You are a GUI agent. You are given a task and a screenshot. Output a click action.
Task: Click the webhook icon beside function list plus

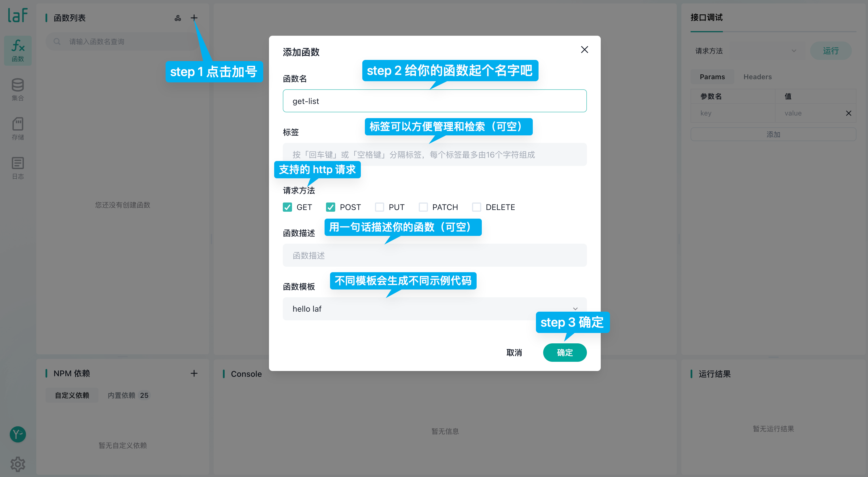178,18
